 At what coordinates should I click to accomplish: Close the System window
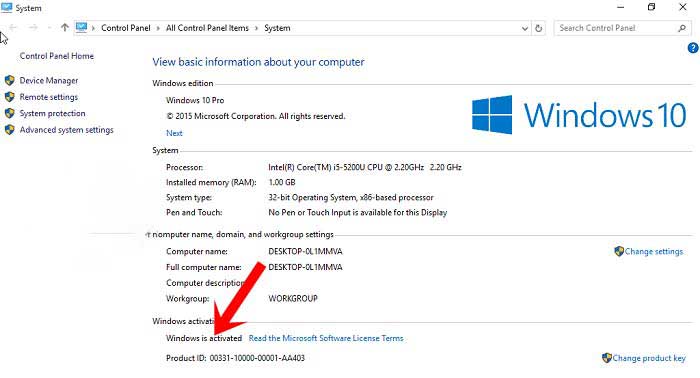[683, 7]
